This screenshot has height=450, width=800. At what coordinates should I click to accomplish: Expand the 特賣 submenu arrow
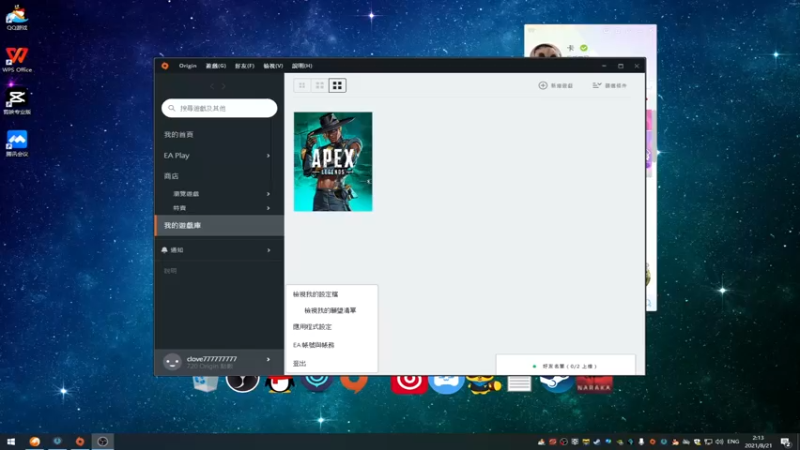268,208
